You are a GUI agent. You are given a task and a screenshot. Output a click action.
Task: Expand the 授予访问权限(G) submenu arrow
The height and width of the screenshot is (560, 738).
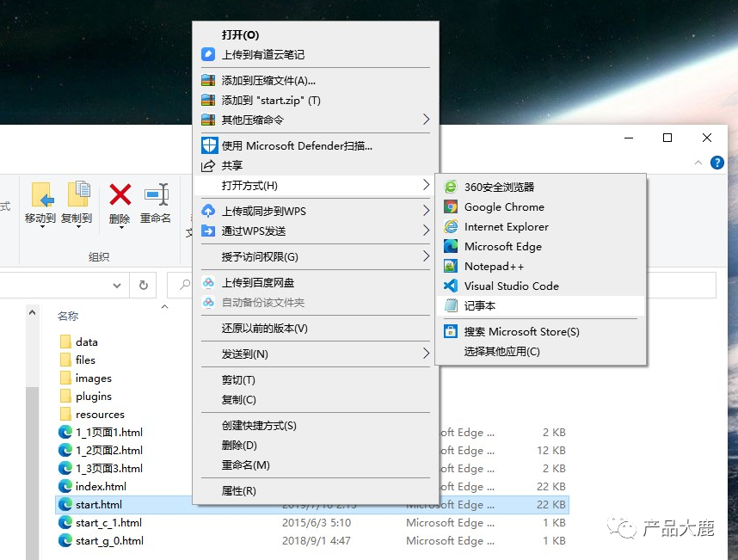point(426,256)
